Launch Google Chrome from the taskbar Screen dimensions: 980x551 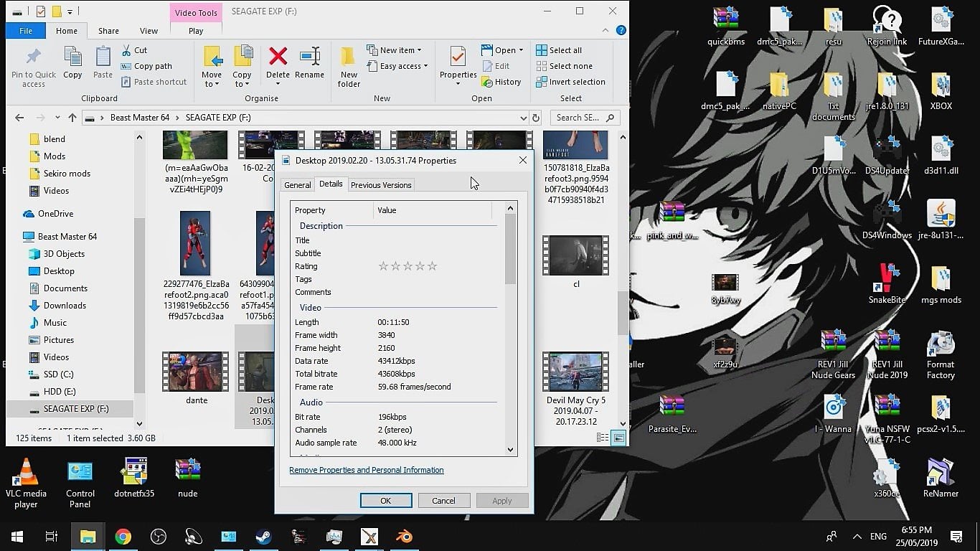coord(123,537)
